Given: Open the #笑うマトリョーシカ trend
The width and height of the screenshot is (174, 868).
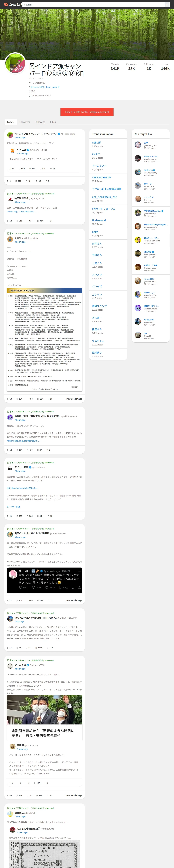Looking at the screenshot, I should [104, 209].
